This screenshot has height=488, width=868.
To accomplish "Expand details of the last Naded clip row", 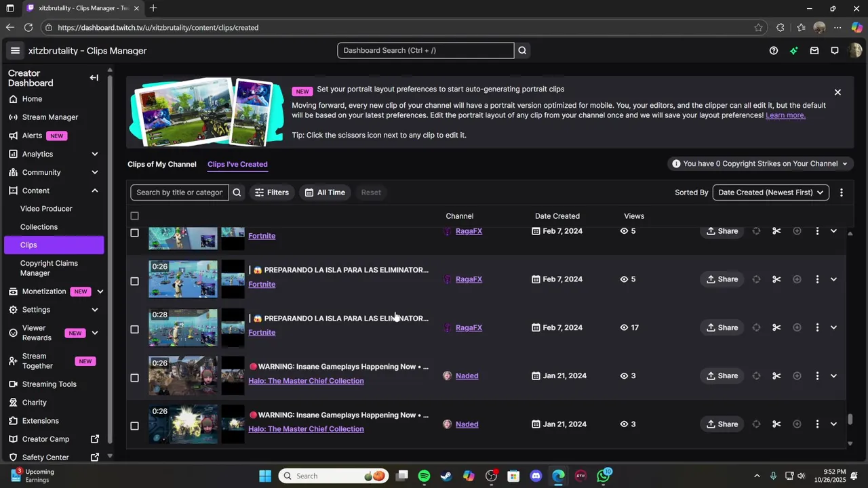I will pos(833,424).
